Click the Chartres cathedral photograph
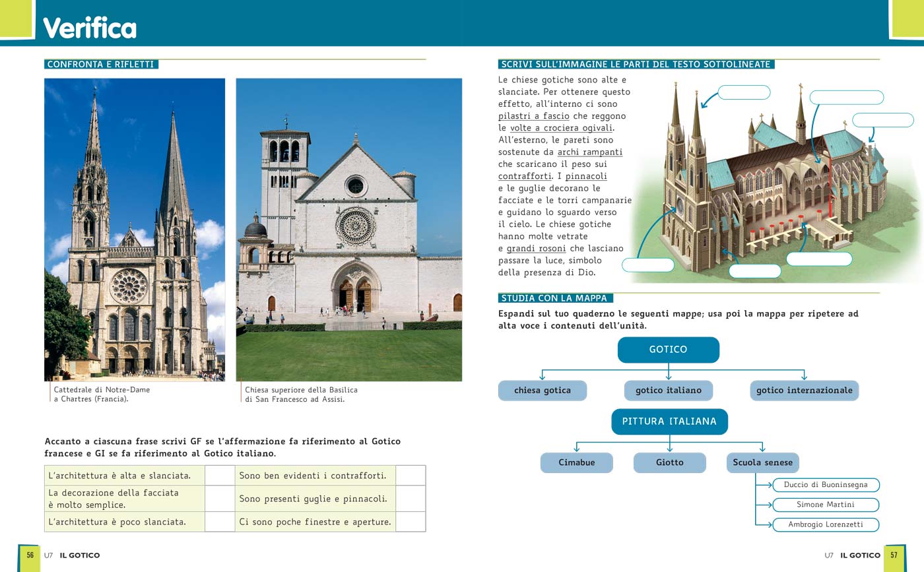 click(x=135, y=230)
